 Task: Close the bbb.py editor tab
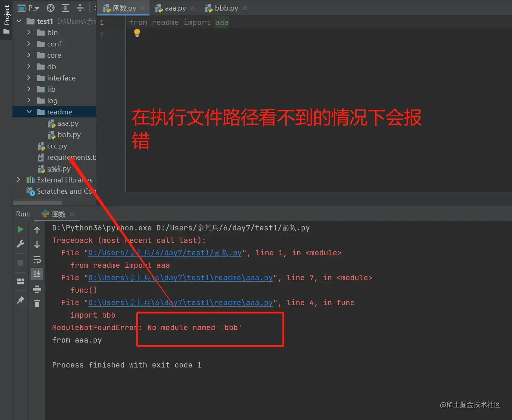pyautogui.click(x=245, y=8)
